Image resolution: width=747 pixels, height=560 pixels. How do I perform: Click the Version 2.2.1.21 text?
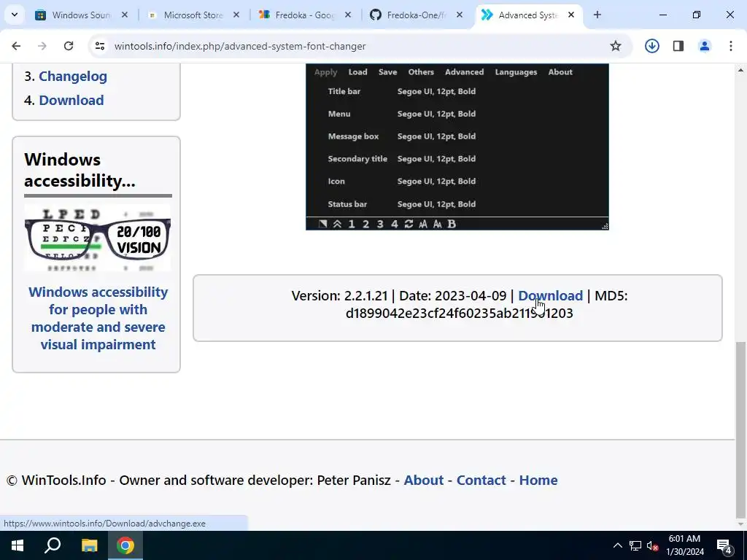pos(340,296)
